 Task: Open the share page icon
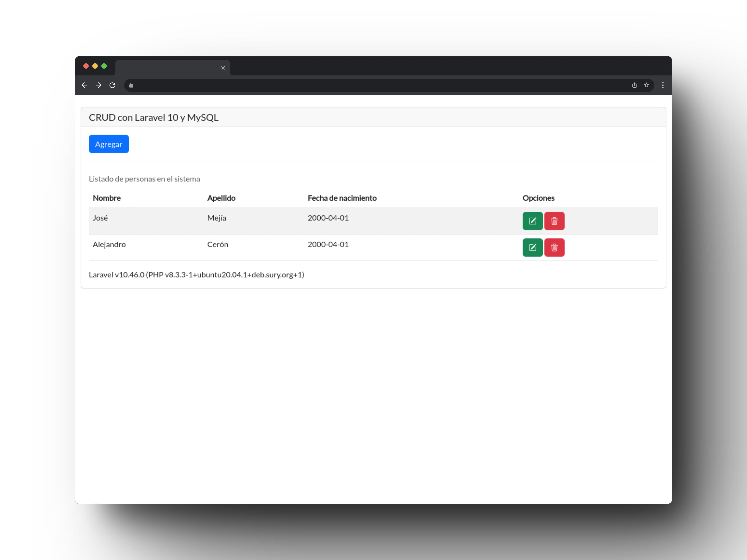point(634,85)
